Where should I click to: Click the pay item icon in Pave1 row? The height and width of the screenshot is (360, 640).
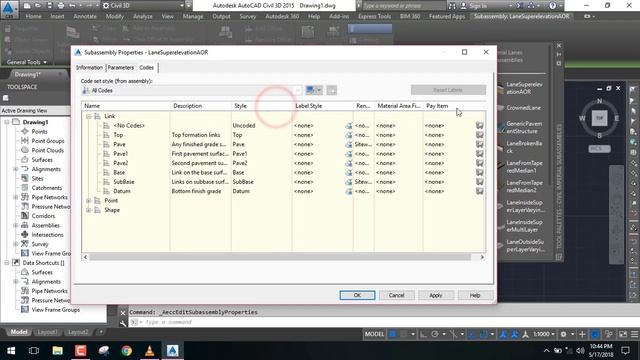coord(480,154)
